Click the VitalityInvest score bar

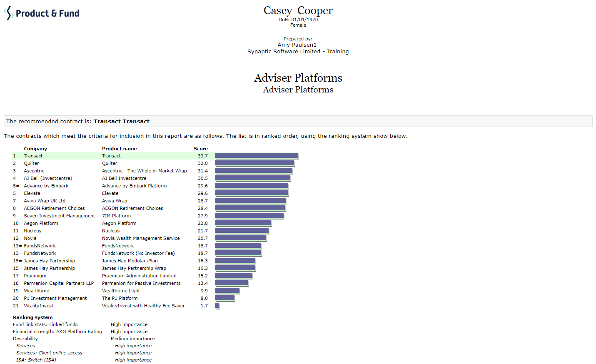pos(217,306)
